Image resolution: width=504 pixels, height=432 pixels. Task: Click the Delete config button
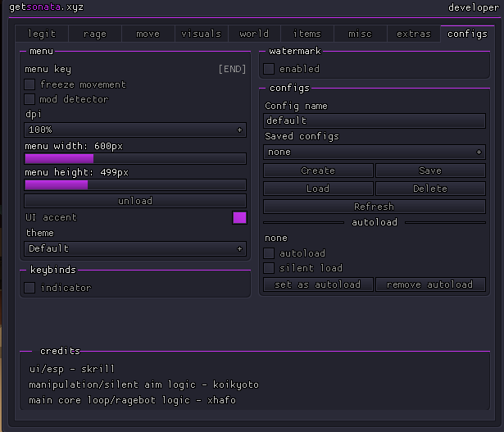click(x=430, y=189)
